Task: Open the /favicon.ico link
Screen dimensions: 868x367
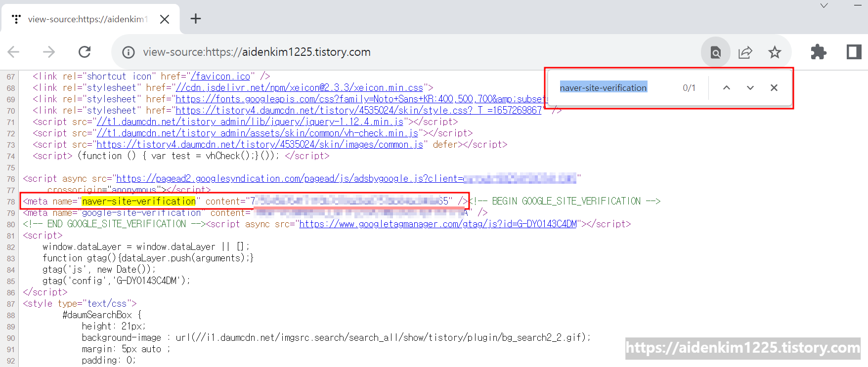Action: click(220, 77)
